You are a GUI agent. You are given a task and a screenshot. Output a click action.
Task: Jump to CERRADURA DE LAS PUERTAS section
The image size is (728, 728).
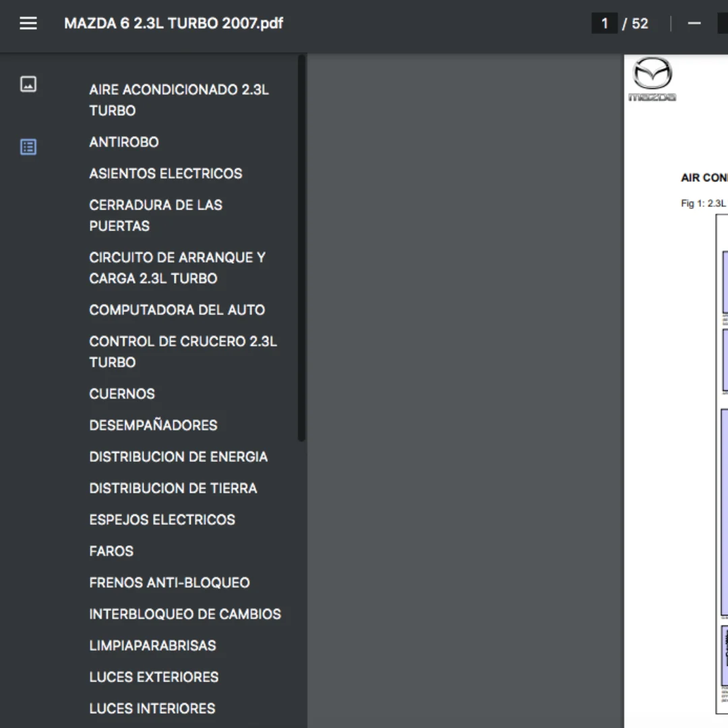pos(156,216)
